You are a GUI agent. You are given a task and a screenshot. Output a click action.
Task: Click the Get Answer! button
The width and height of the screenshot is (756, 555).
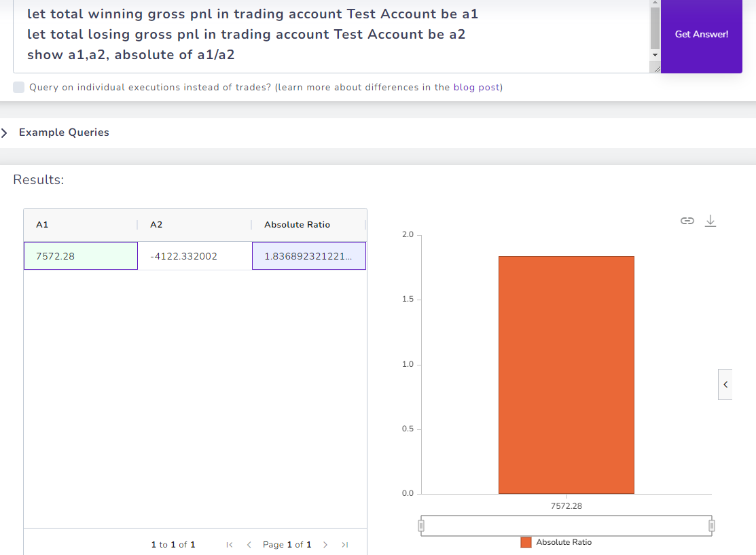point(701,35)
